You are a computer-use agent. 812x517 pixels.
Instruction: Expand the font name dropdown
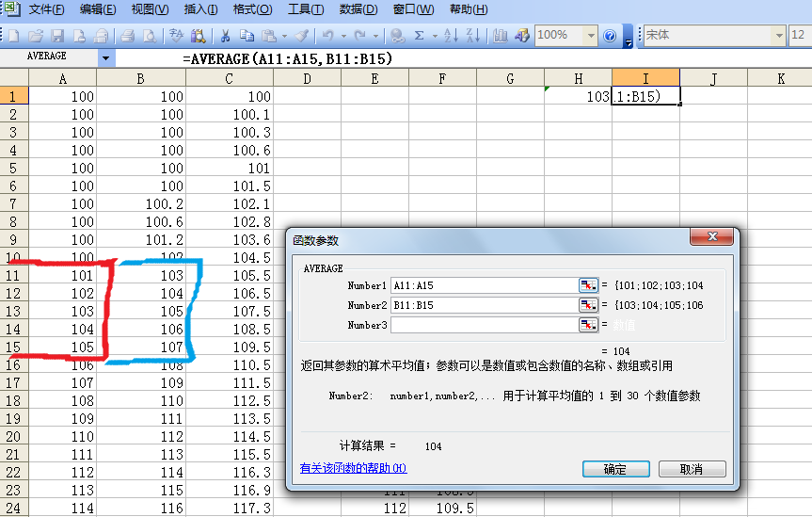[x=778, y=36]
